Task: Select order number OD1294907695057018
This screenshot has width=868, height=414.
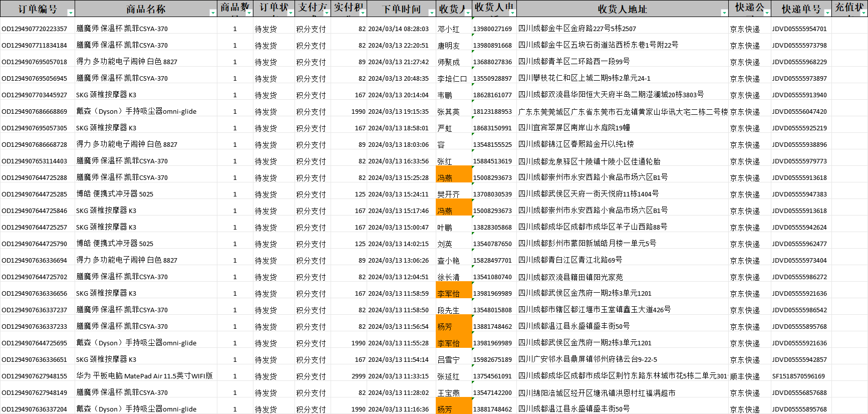Action: coord(35,62)
